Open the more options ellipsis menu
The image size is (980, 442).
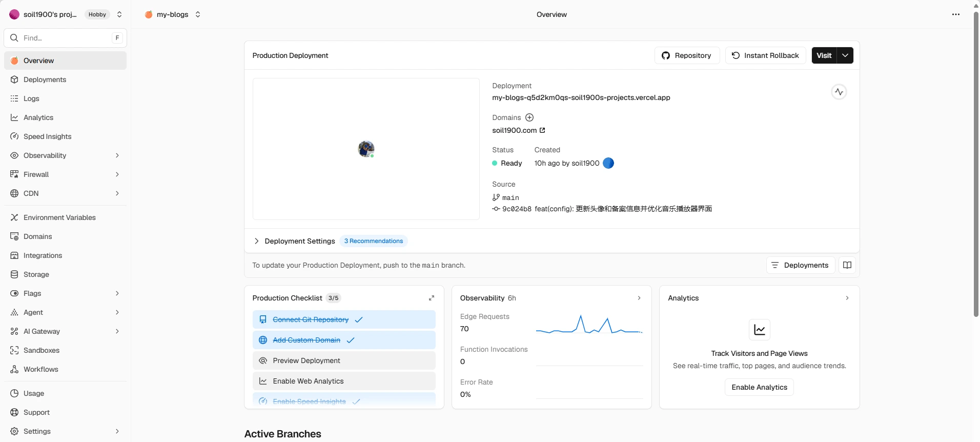coord(956,14)
